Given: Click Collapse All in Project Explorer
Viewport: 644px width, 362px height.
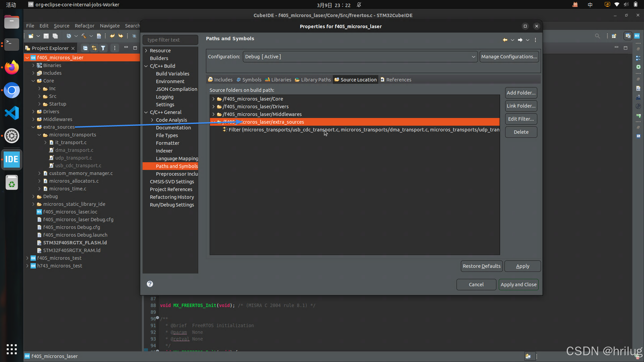Looking at the screenshot, I should pos(85,48).
